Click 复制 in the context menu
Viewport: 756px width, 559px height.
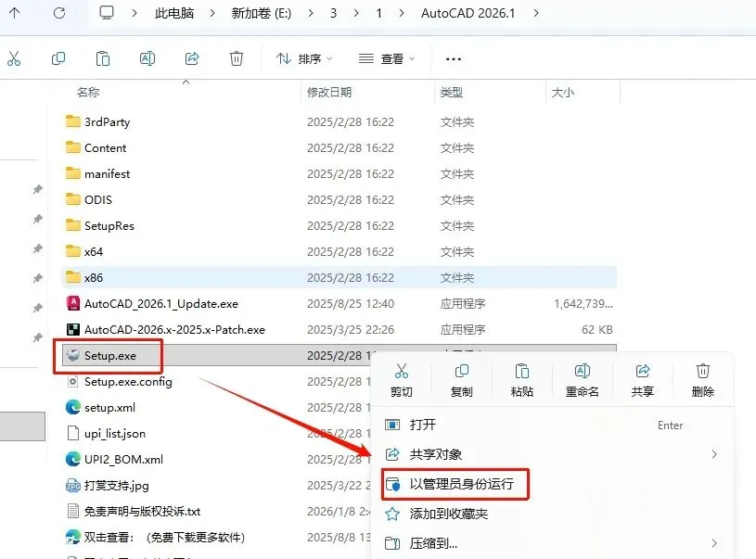(461, 380)
